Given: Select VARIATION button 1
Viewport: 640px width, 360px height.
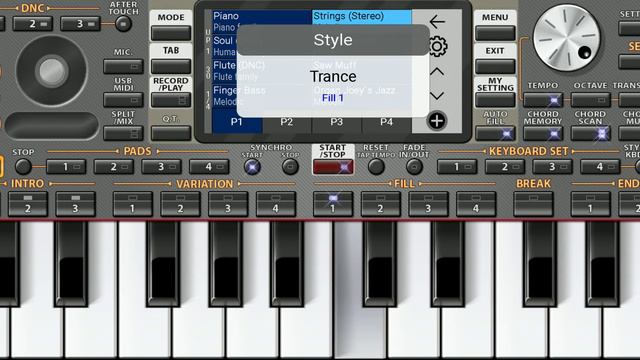Looking at the screenshot, I should point(133,204).
